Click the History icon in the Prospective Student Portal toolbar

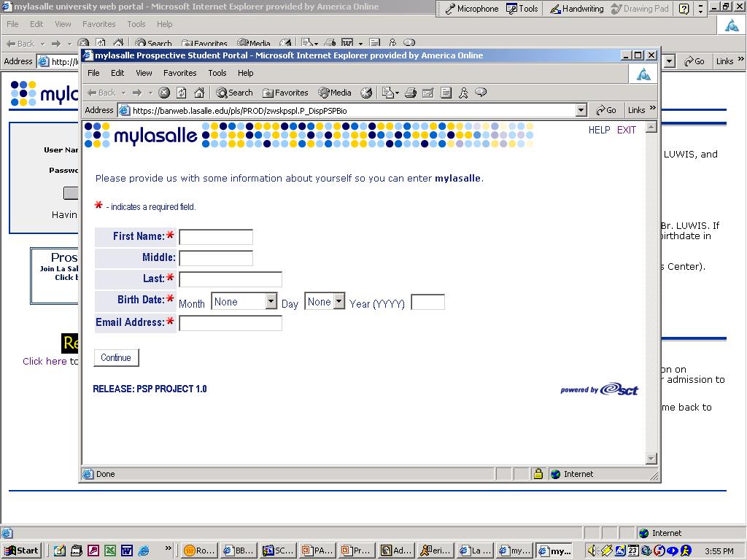(x=366, y=93)
